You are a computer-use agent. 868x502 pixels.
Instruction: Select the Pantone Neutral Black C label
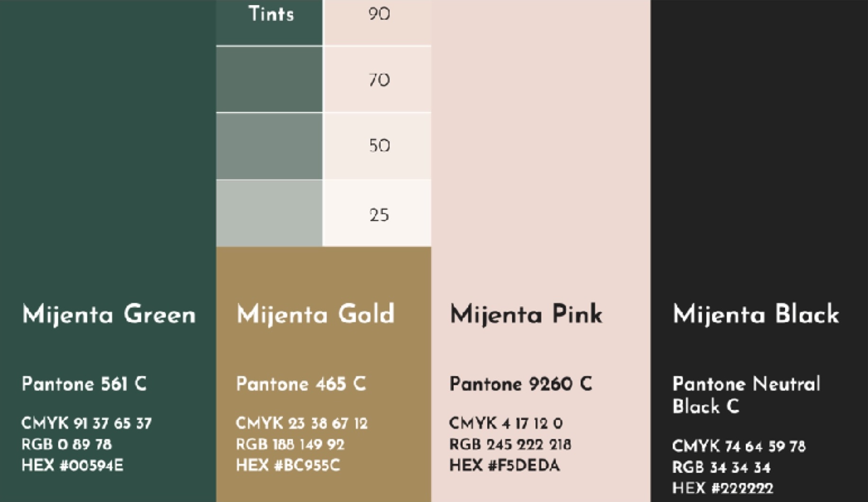point(746,395)
